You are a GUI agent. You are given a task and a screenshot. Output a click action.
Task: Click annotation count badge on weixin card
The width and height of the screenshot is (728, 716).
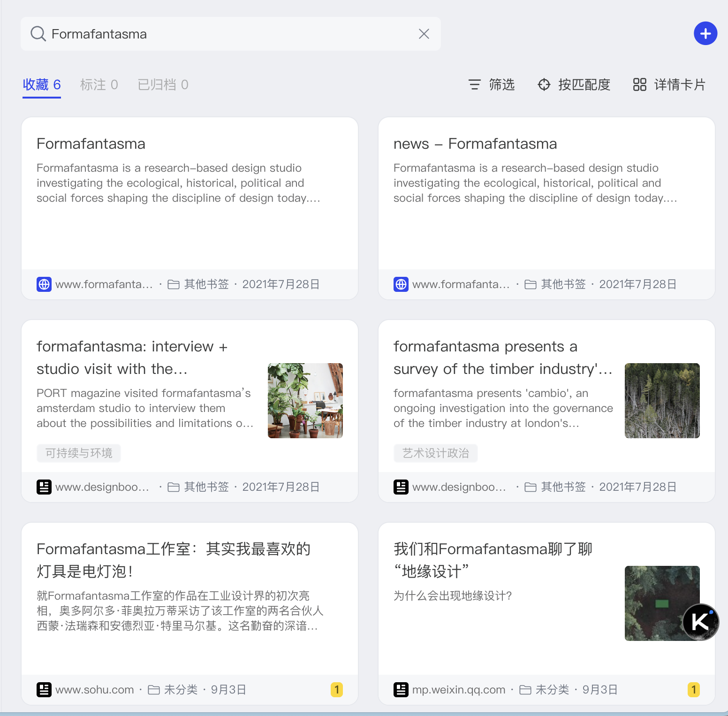(x=693, y=689)
